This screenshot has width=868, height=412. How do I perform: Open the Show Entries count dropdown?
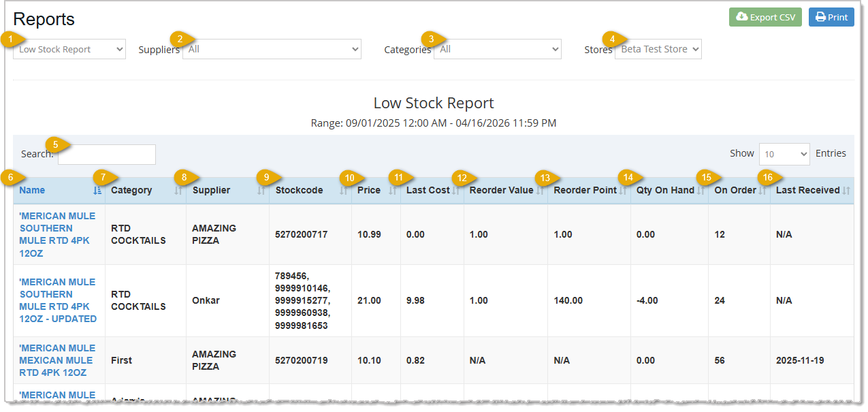click(x=784, y=153)
